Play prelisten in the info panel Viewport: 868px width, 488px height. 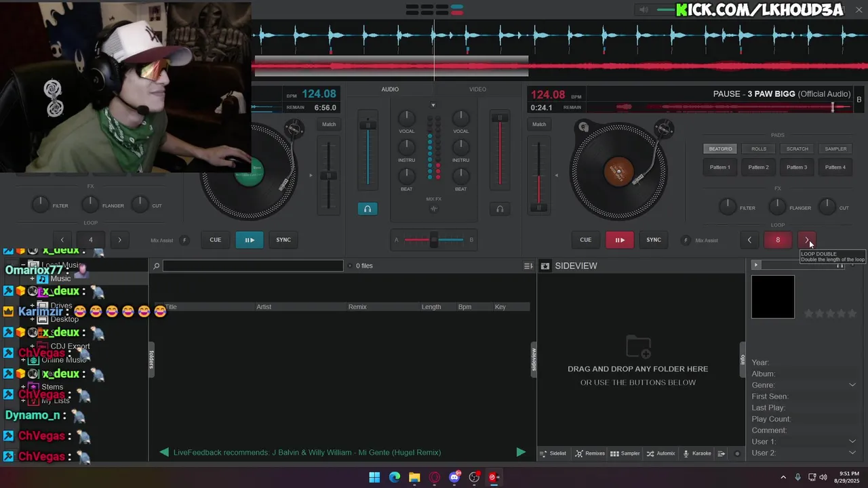coord(755,265)
